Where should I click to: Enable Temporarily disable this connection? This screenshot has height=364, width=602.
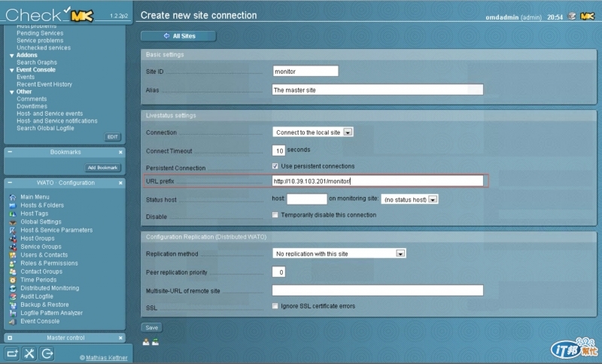(x=275, y=215)
